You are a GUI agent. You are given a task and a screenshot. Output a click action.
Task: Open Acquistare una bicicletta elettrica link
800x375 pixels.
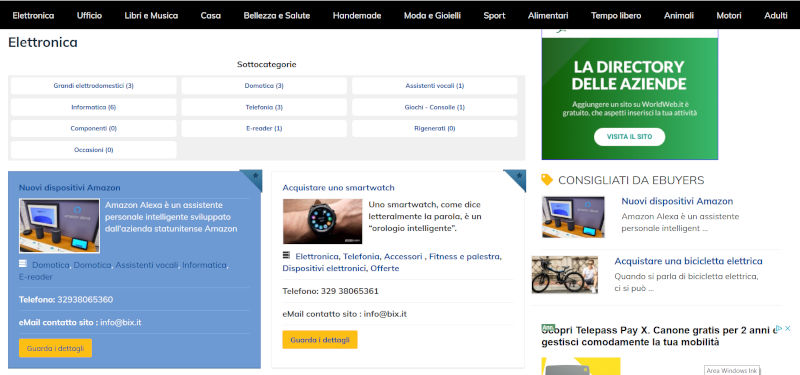(x=688, y=261)
